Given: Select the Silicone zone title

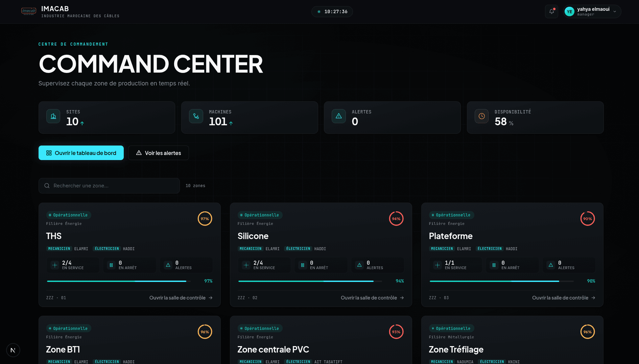Looking at the screenshot, I should (x=253, y=236).
